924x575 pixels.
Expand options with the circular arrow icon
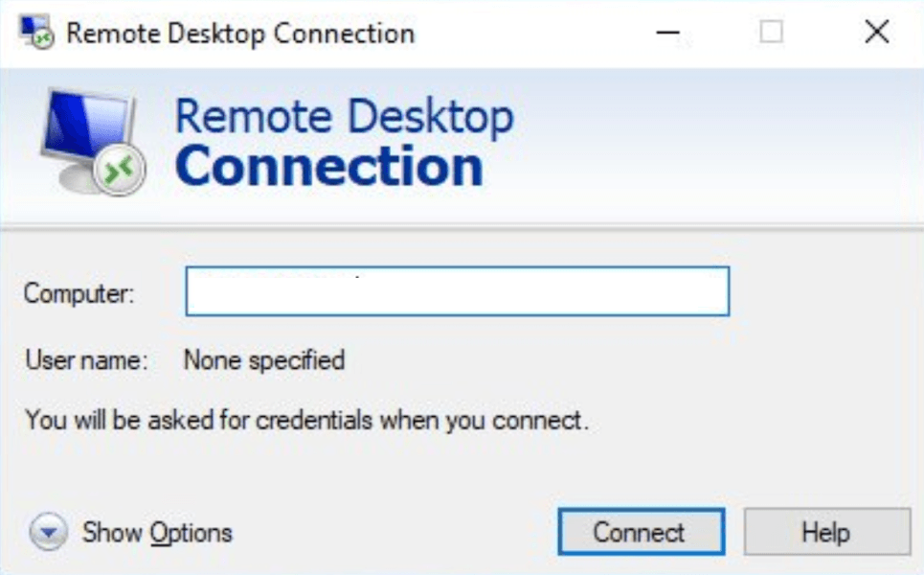(50, 532)
